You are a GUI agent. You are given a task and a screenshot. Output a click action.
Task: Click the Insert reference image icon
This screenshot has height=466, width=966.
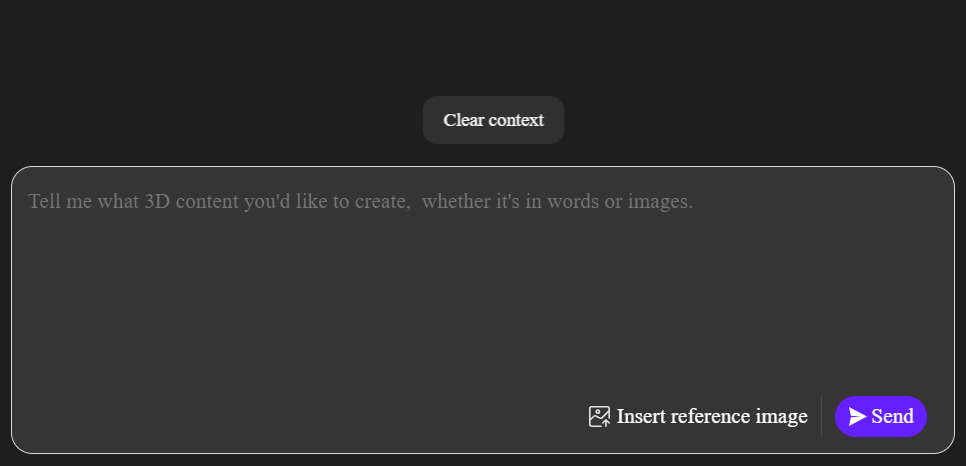tap(599, 417)
